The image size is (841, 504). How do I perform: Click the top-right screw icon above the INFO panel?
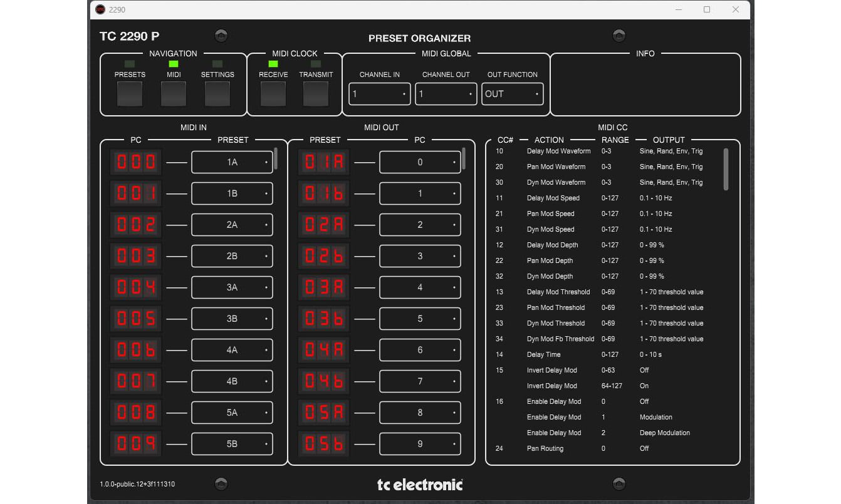coord(619,35)
